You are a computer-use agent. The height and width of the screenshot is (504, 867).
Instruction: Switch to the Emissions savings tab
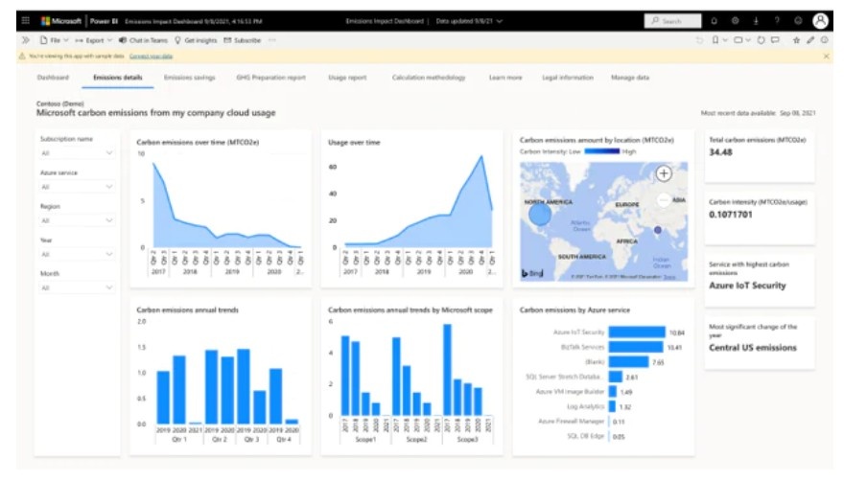pyautogui.click(x=189, y=78)
